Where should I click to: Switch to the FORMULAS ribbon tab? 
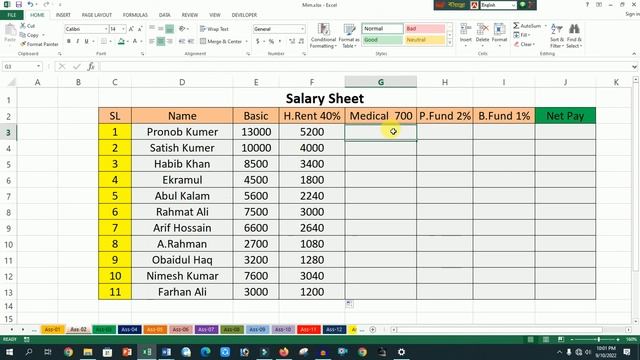pyautogui.click(x=135, y=15)
